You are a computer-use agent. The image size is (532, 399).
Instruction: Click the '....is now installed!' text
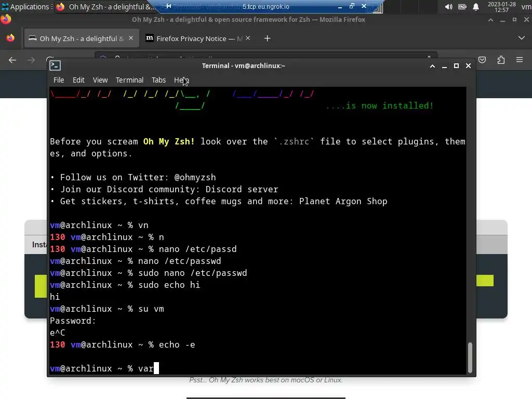[379, 106]
